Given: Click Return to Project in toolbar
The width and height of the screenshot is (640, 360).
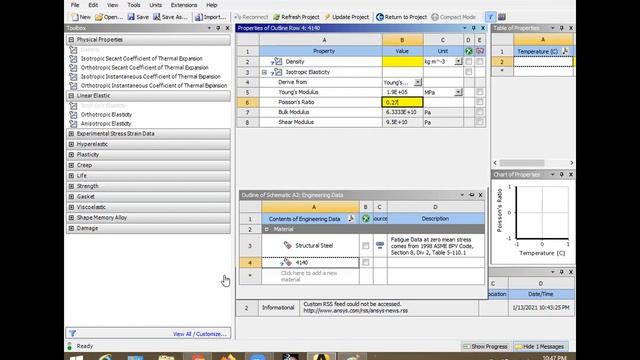Looking at the screenshot, I should pos(402,17).
